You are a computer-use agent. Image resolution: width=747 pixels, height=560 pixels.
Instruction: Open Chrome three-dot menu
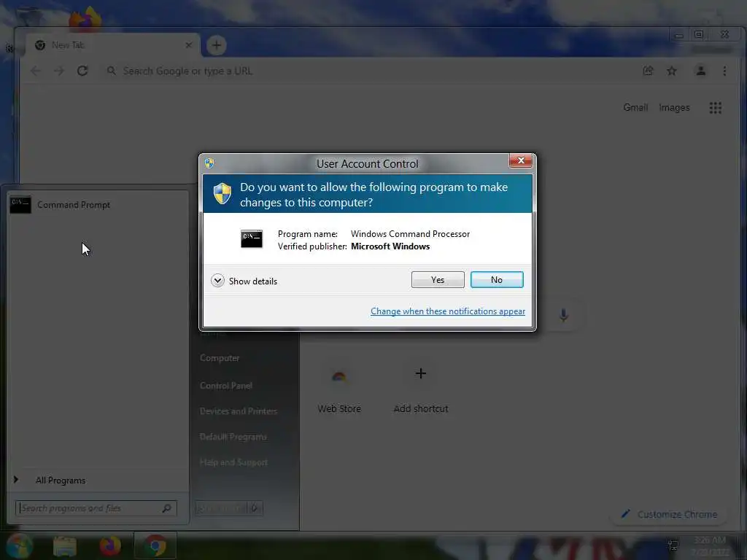[724, 71]
